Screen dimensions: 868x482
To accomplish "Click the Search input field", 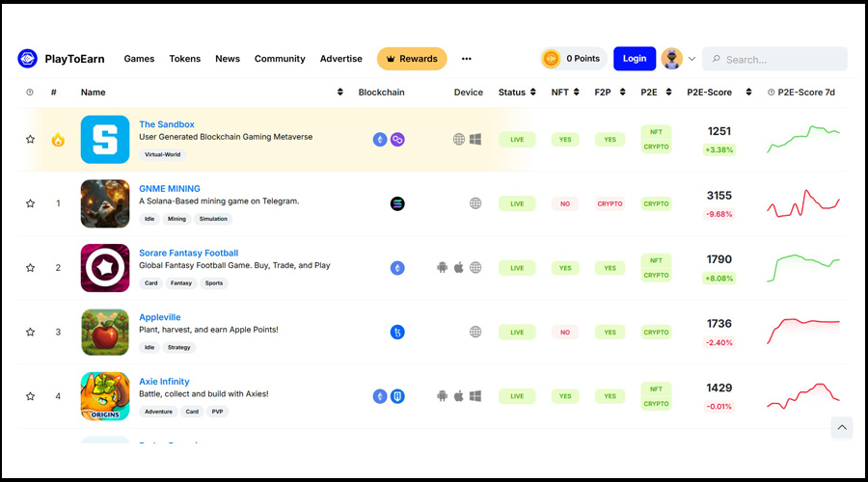I will pos(782,60).
